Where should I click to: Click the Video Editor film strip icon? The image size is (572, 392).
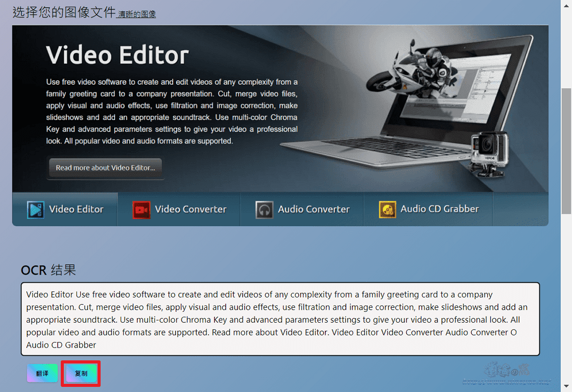pos(35,209)
